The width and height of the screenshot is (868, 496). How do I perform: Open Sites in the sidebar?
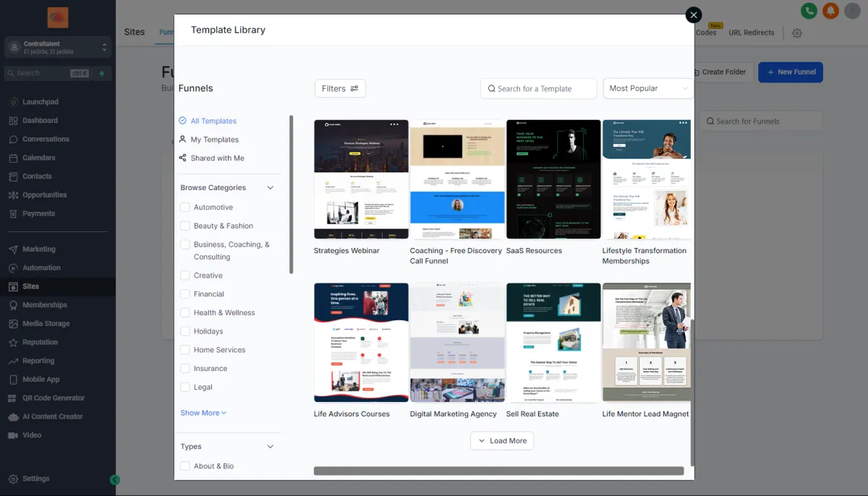pyautogui.click(x=58, y=286)
